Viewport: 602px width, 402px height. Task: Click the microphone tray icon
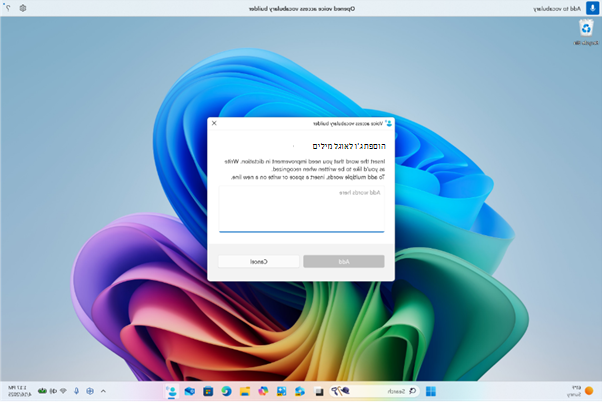pos(76,391)
